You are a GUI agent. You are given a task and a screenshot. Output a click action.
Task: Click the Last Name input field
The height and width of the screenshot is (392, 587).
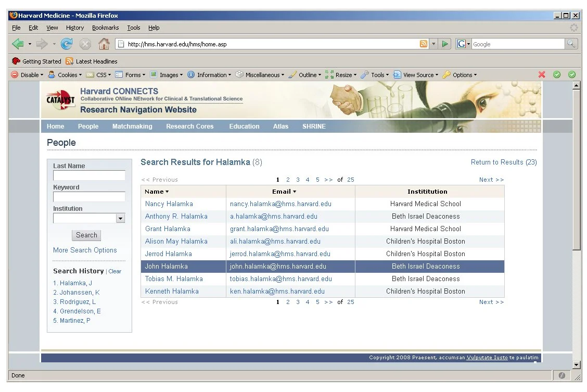[89, 175]
